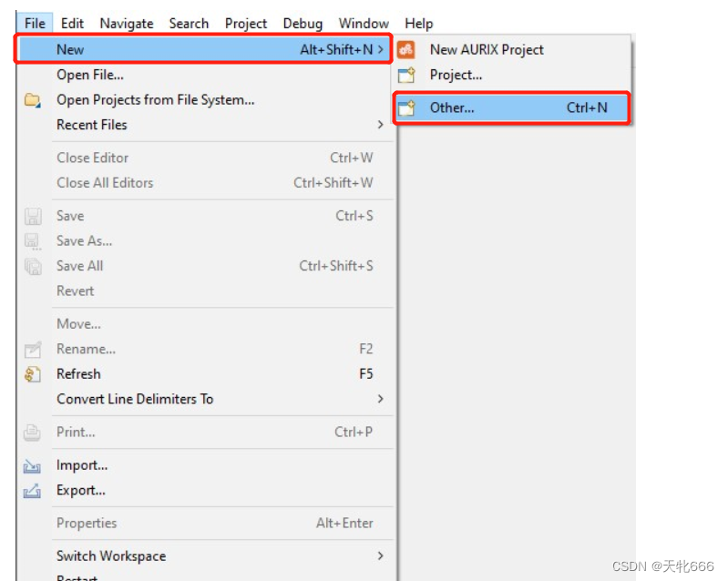
Task: Choose the Revert entry
Action: tap(206, 291)
